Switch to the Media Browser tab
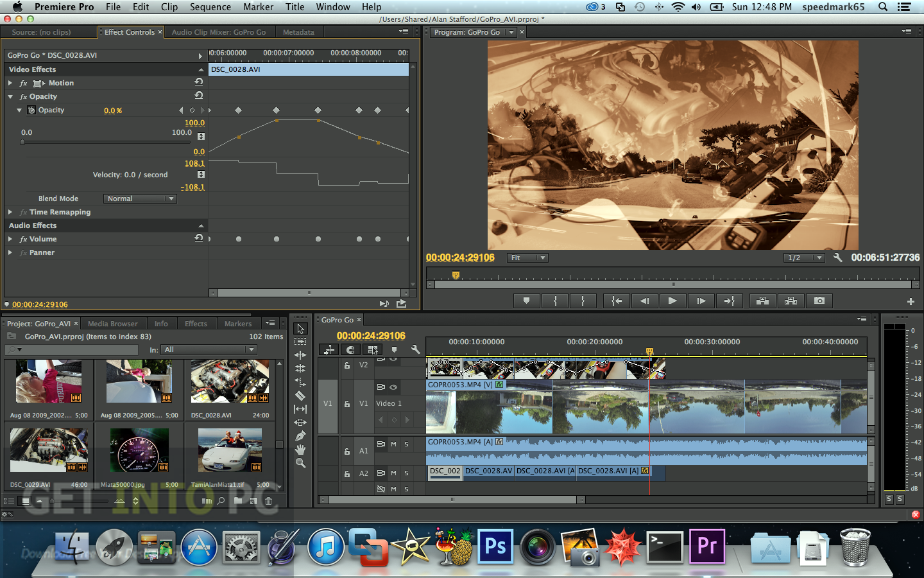This screenshot has height=578, width=924. 112,324
